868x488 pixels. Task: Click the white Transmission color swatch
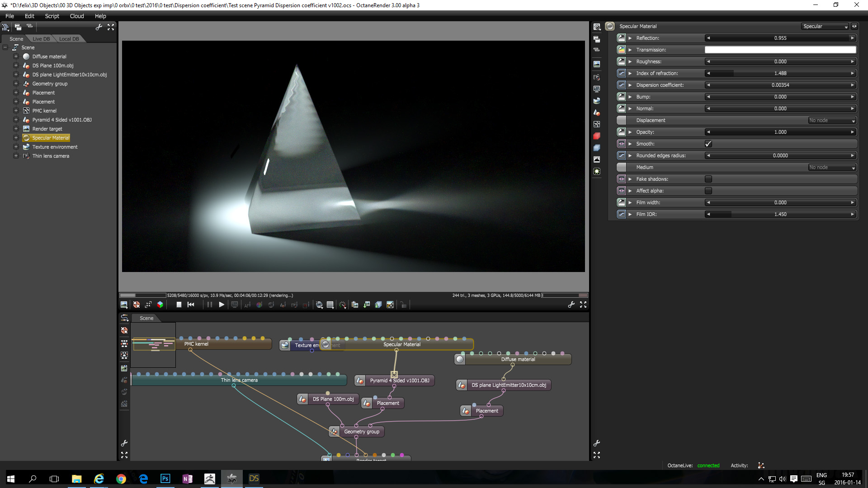[780, 50]
